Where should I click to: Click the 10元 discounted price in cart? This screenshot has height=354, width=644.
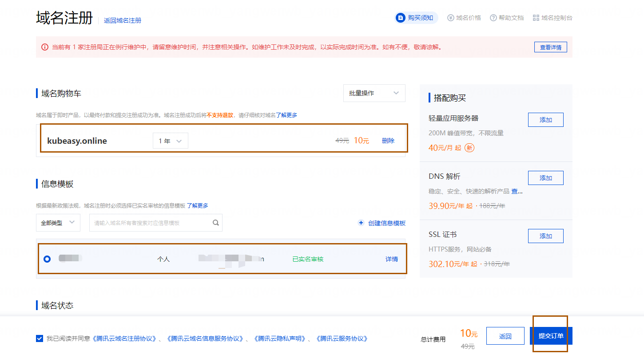[x=362, y=141]
